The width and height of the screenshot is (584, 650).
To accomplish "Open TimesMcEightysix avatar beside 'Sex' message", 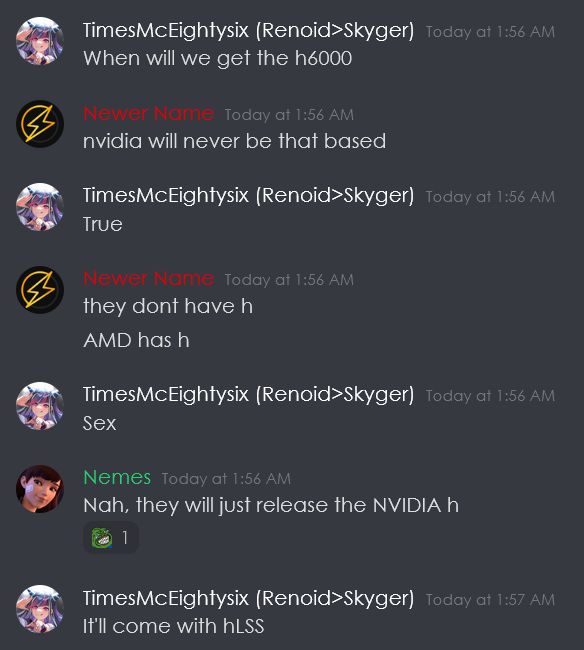I will pos(40,406).
